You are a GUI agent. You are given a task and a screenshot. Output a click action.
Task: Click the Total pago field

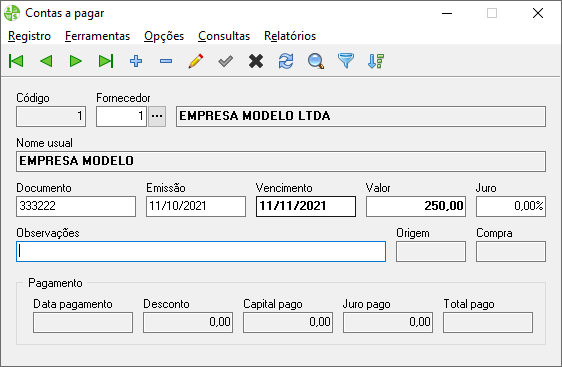coord(488,322)
